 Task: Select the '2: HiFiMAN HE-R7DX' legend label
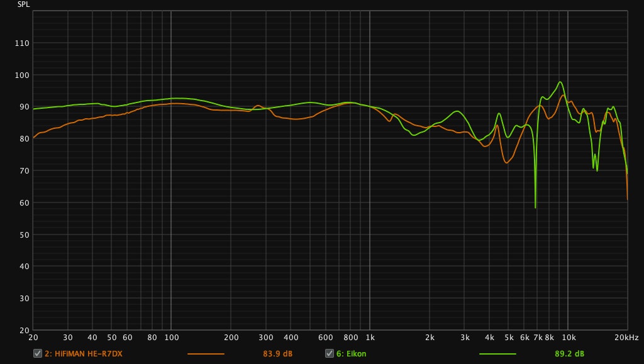click(83, 353)
